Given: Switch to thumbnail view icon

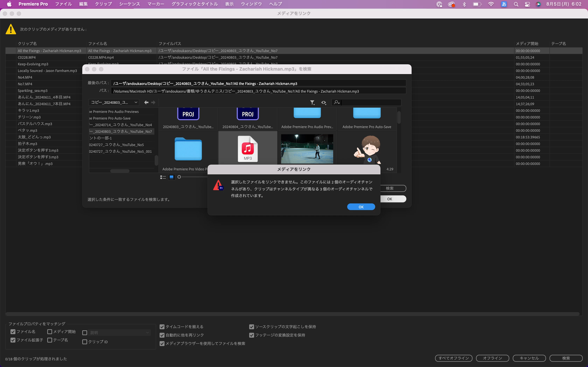Looking at the screenshot, I should click(x=171, y=177).
